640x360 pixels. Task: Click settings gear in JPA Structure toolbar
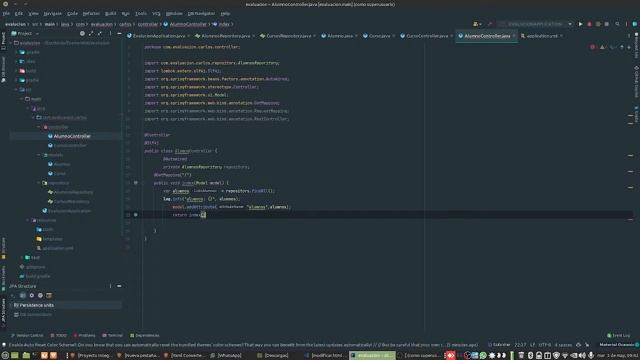(x=31, y=296)
